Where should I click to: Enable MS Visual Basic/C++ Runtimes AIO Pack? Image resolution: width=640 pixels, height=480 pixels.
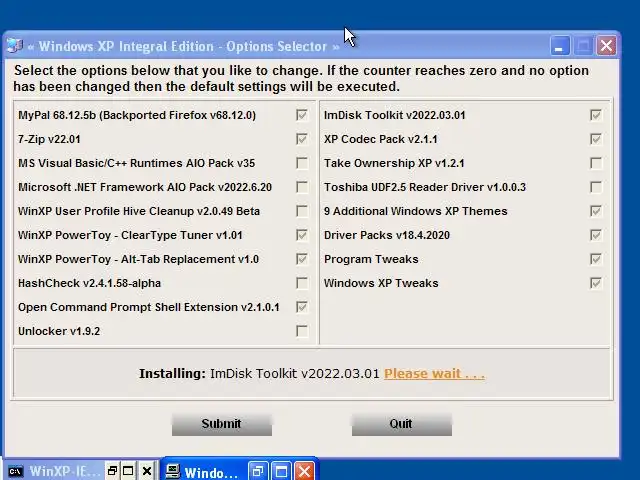(x=302, y=163)
